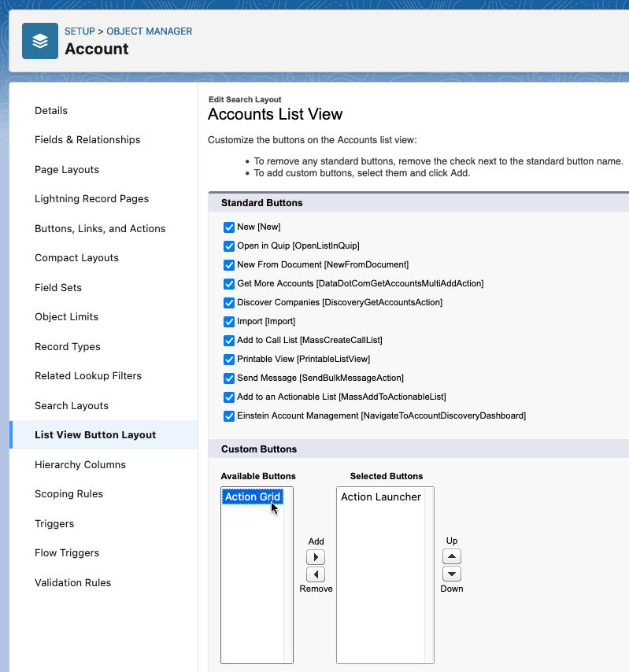Open Validation Rules in sidebar
This screenshot has height=672, width=629.
(x=73, y=582)
